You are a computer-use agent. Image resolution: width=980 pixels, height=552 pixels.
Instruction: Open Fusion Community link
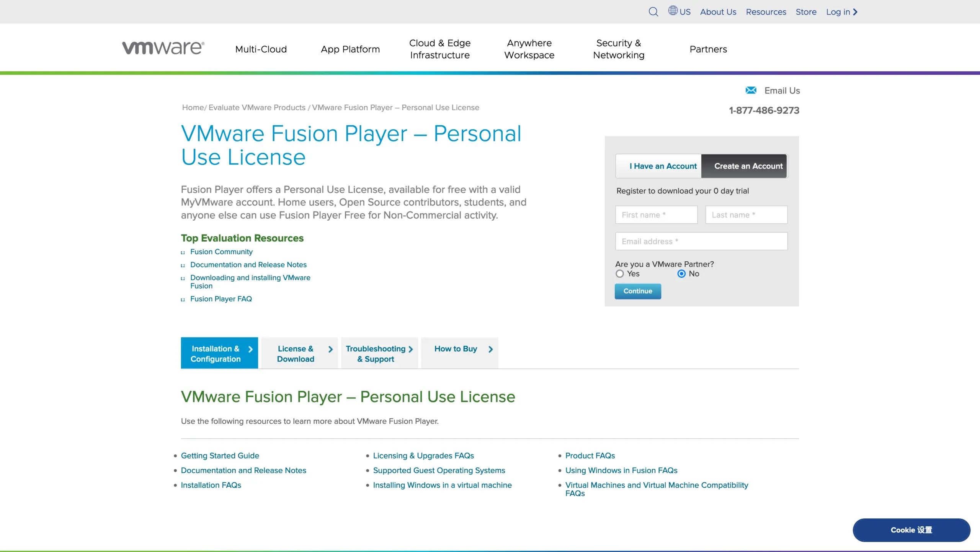221,252
